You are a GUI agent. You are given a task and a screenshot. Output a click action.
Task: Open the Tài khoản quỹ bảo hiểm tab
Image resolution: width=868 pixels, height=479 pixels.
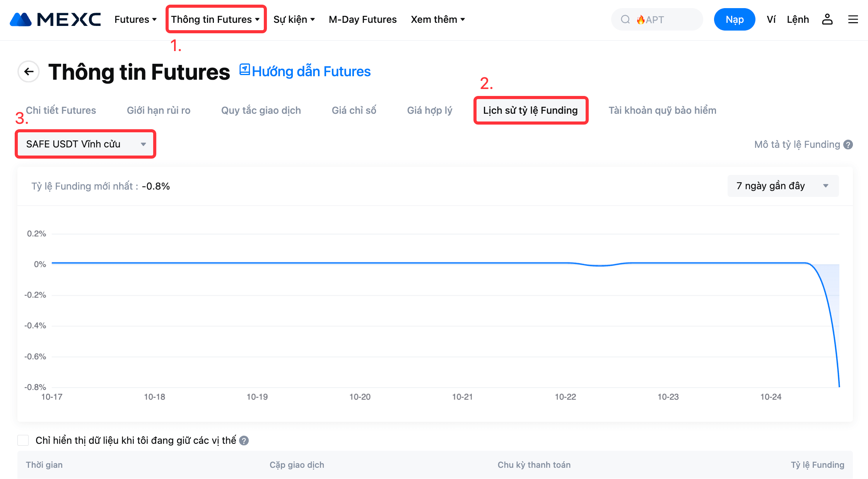662,111
